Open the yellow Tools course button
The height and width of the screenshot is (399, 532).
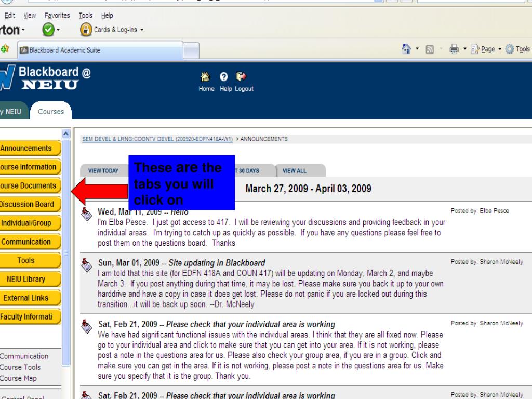coord(30,260)
